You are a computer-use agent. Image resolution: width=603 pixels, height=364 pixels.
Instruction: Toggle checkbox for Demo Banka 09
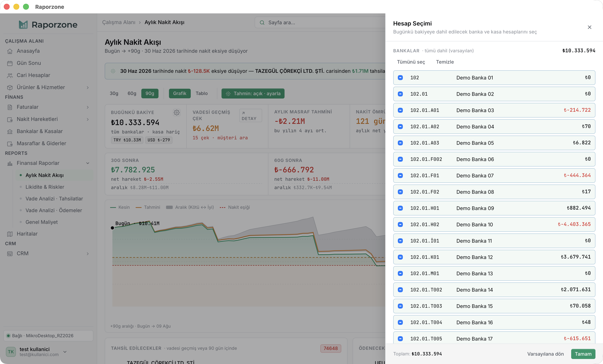tap(400, 208)
